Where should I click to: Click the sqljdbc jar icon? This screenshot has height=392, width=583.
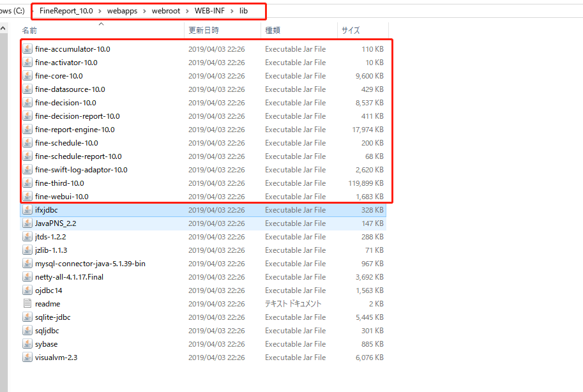click(x=27, y=330)
